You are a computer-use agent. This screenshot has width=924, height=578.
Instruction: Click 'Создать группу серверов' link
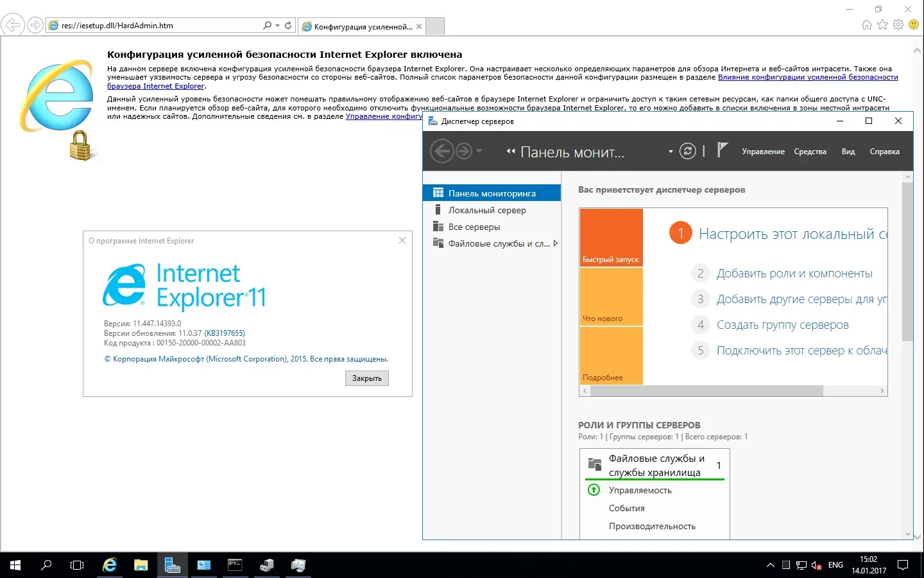coord(783,325)
